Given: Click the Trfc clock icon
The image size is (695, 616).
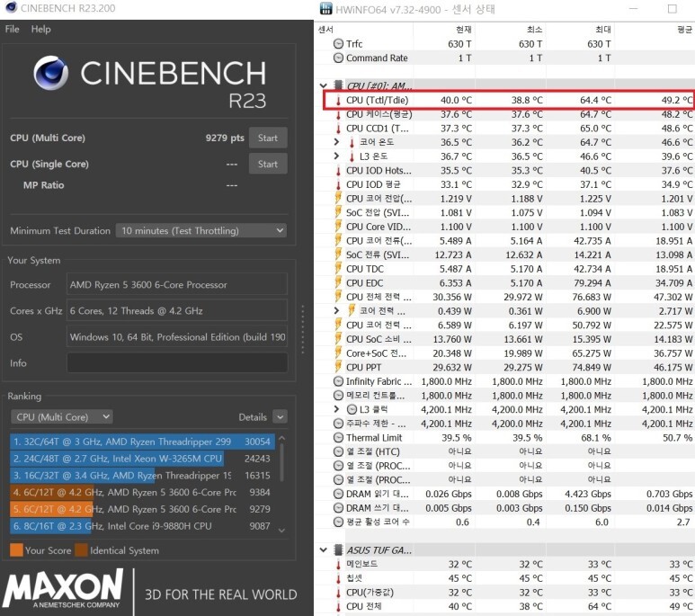Looking at the screenshot, I should coord(338,44).
